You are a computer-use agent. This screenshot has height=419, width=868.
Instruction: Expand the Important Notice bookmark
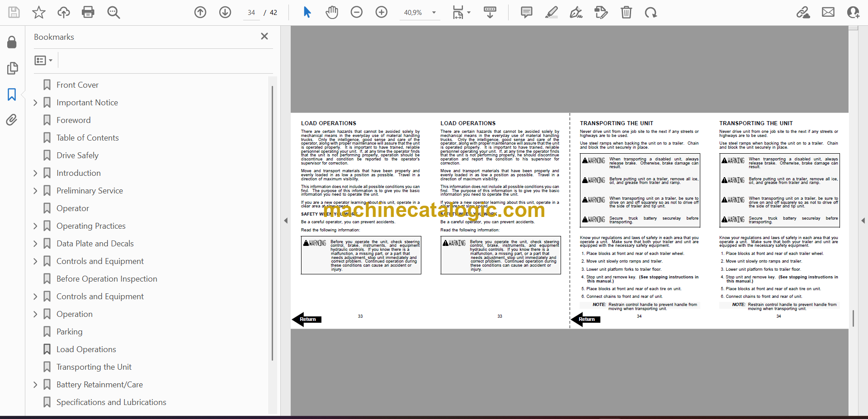(x=35, y=103)
